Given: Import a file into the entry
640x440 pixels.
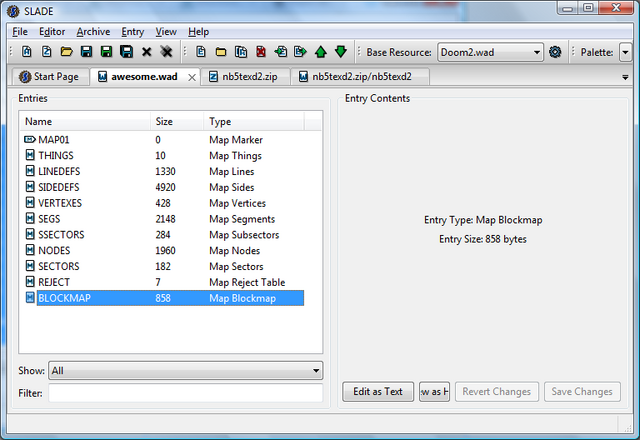Looking at the screenshot, I should tap(281, 52).
